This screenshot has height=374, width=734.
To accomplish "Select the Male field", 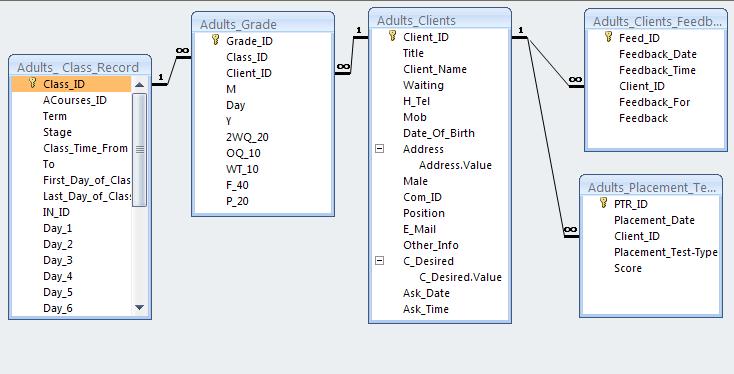I will [x=415, y=181].
